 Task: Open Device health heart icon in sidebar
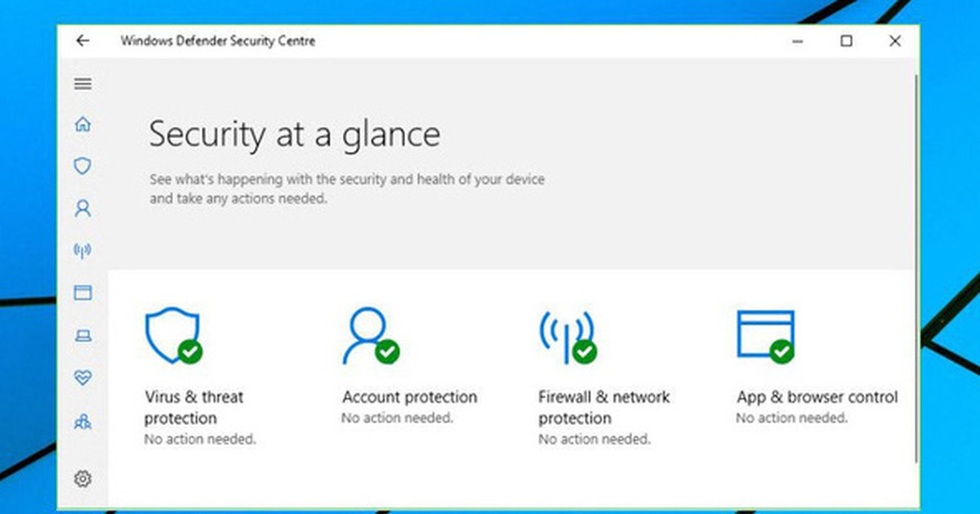coord(82,378)
